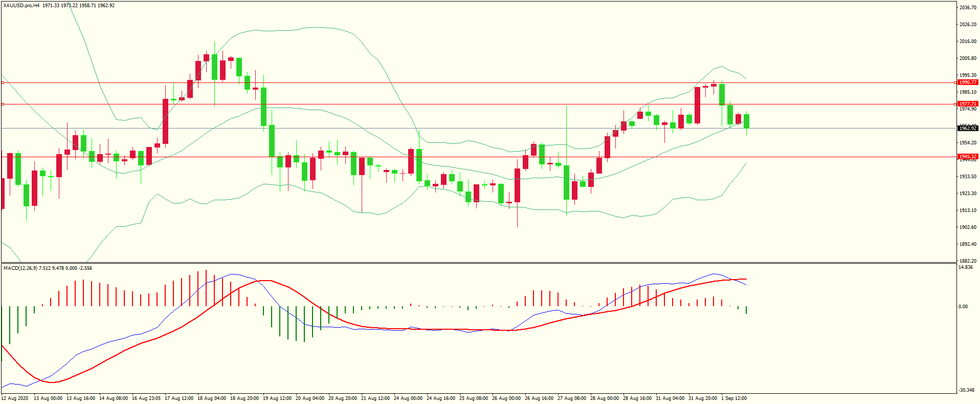Click the 28 Aug 00:00 time label
980x404 pixels.
tap(605, 398)
